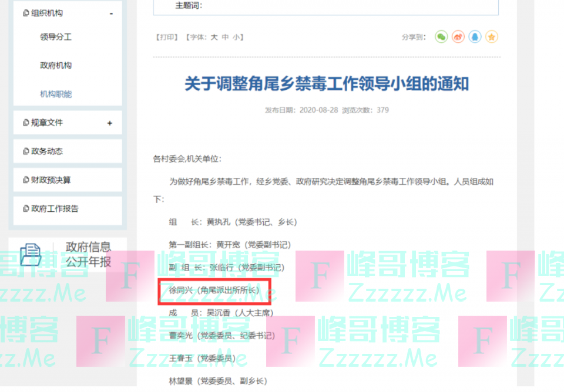Share to Qzone via star icon
Image resolution: width=564 pixels, height=392 pixels.
point(492,37)
